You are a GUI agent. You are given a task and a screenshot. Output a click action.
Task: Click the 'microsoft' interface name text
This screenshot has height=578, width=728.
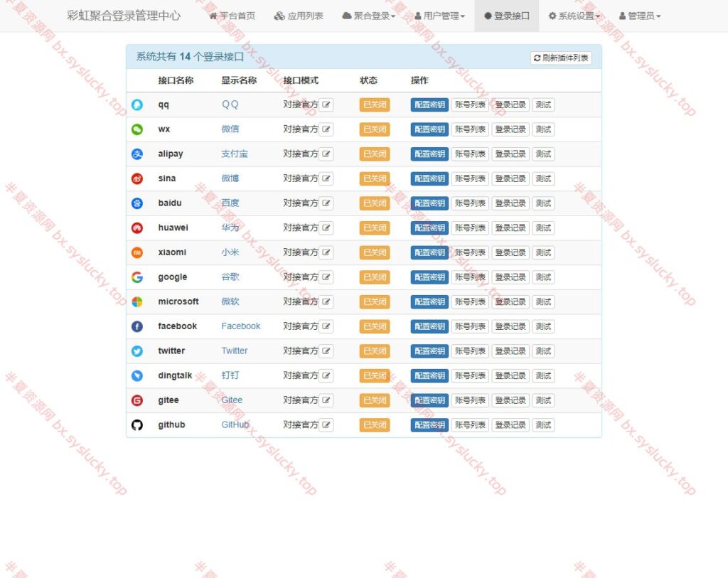(x=178, y=301)
